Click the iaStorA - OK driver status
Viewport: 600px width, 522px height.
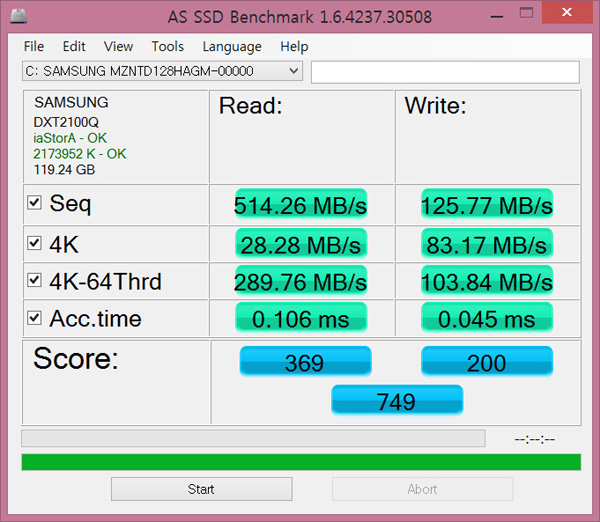tap(70, 138)
